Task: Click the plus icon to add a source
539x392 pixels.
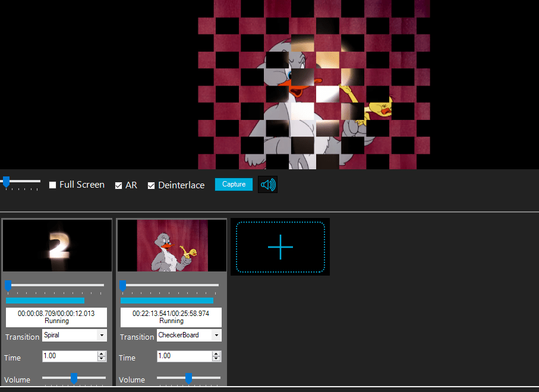Action: click(x=280, y=246)
